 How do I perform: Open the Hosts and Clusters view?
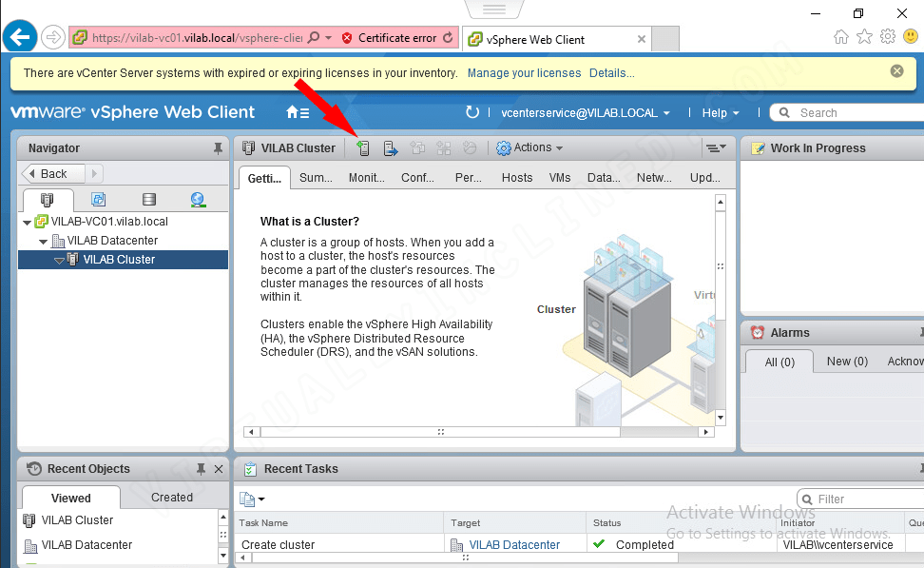pyautogui.click(x=47, y=200)
